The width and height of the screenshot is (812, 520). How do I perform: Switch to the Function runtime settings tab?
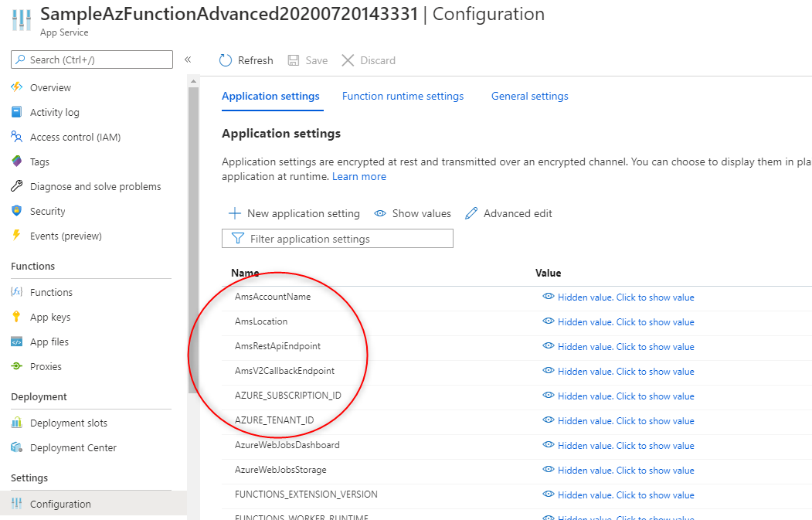(x=403, y=97)
